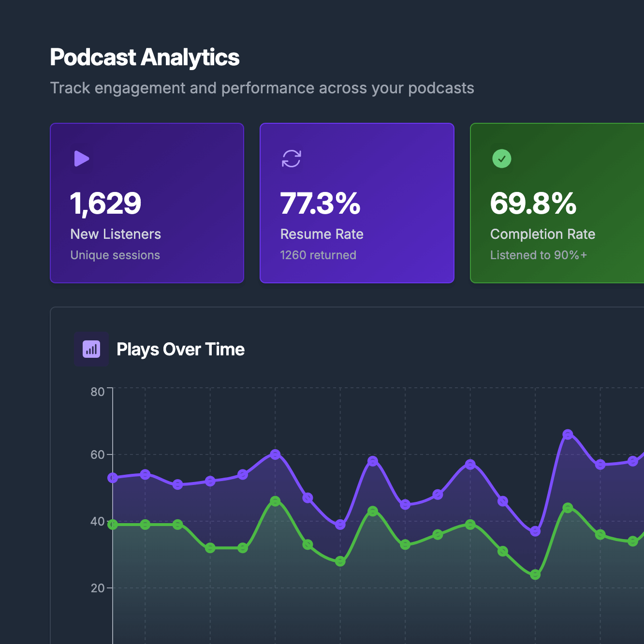Select the Completion Rate card
This screenshot has width=644, height=644.
tap(556, 203)
